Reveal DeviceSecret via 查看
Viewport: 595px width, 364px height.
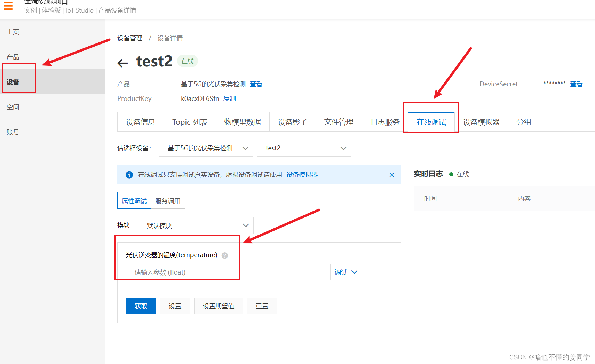(x=576, y=84)
